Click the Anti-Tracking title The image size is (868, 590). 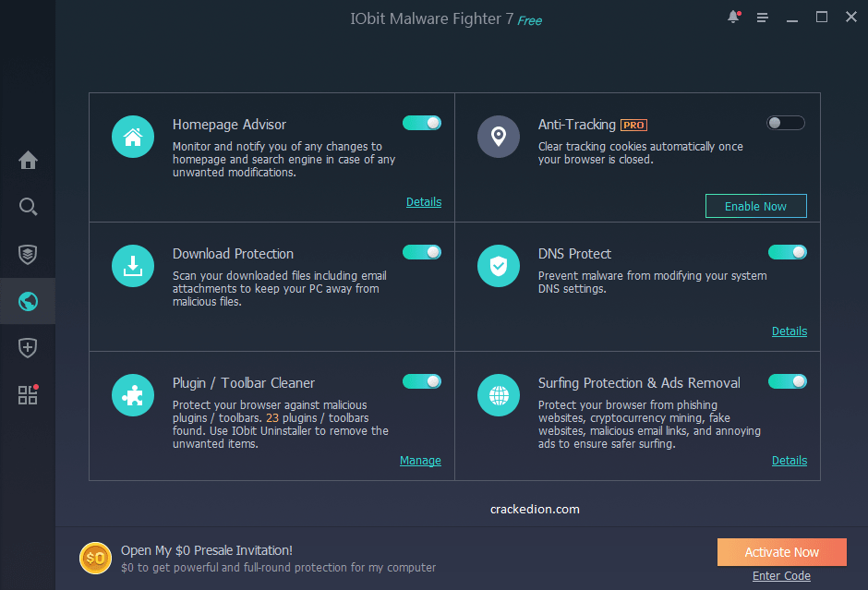pos(577,125)
